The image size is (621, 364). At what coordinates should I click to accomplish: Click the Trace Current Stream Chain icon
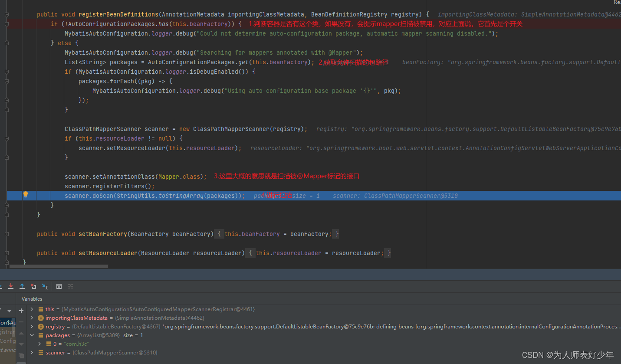click(70, 286)
